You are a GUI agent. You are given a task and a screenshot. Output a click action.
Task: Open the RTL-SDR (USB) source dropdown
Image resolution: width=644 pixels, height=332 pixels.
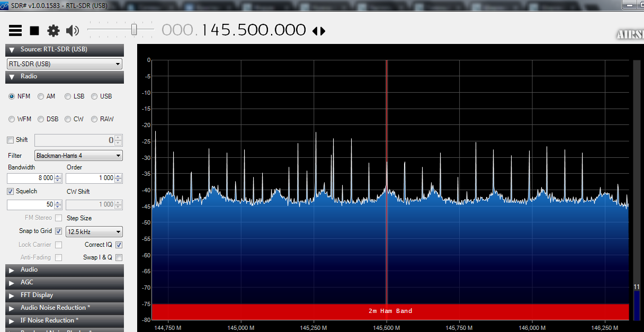(65, 64)
